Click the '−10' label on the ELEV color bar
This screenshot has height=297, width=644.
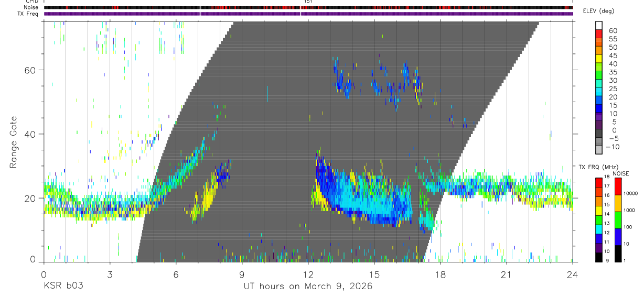[612, 147]
